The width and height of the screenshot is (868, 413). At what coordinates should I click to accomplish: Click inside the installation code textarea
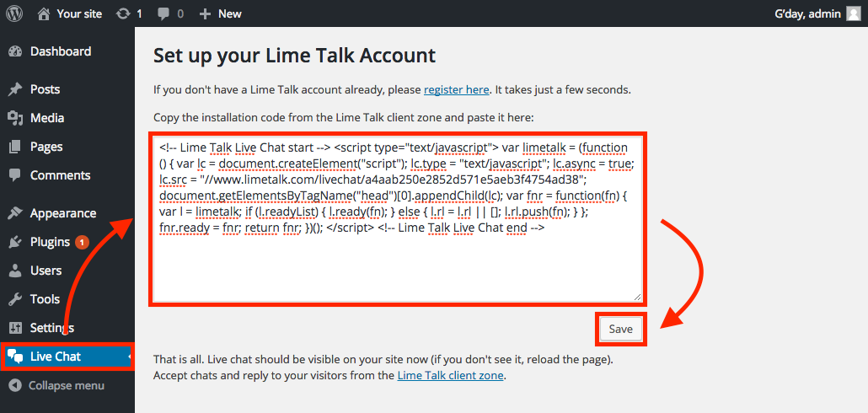pos(398,218)
